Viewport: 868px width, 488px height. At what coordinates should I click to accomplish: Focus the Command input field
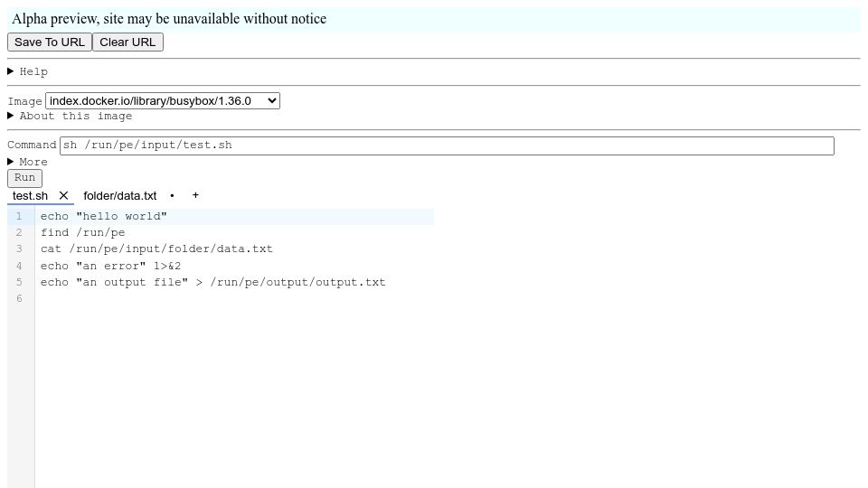pos(447,145)
